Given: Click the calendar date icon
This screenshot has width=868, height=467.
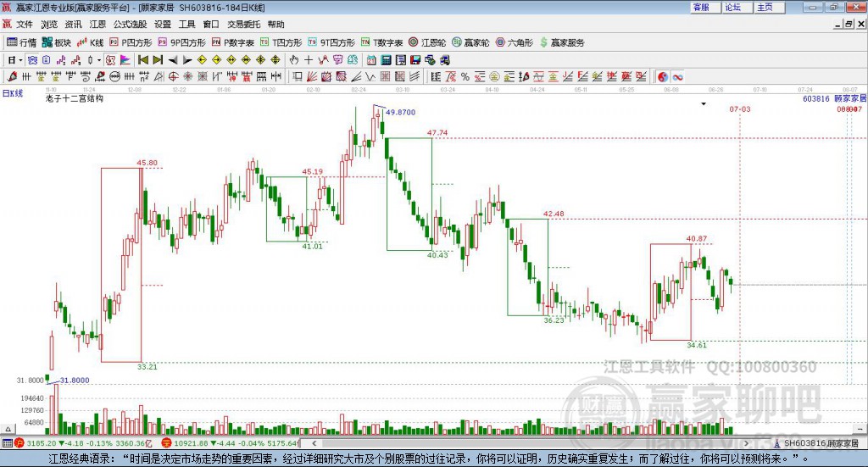Looking at the screenshot, I should coord(371,60).
